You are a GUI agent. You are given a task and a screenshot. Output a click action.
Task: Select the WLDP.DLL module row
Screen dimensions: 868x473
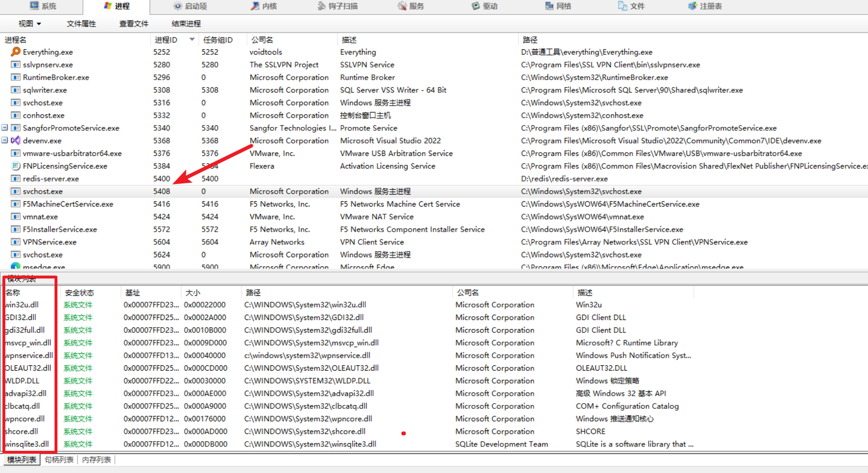[347, 381]
